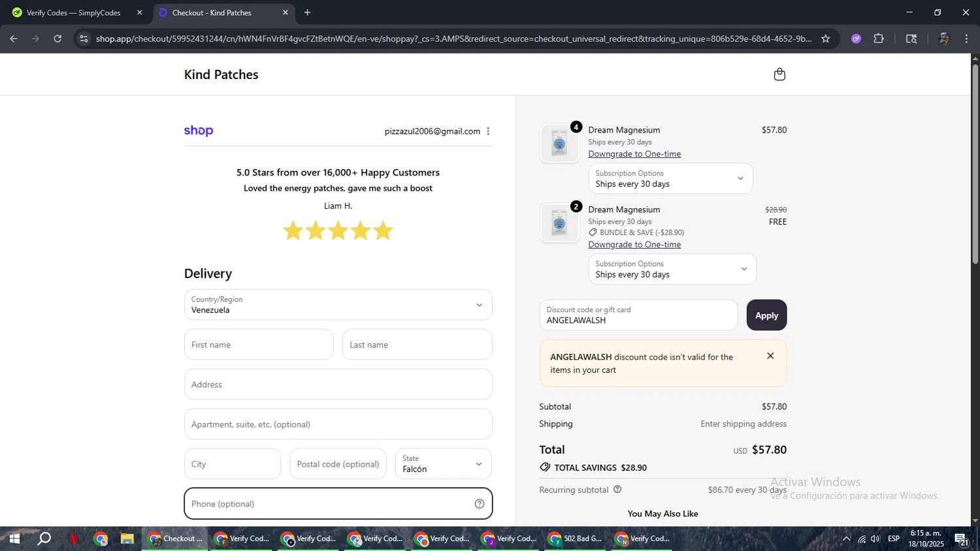980x551 pixels.
Task: Open the 502 Bad G... taskbar window
Action: coord(576,539)
